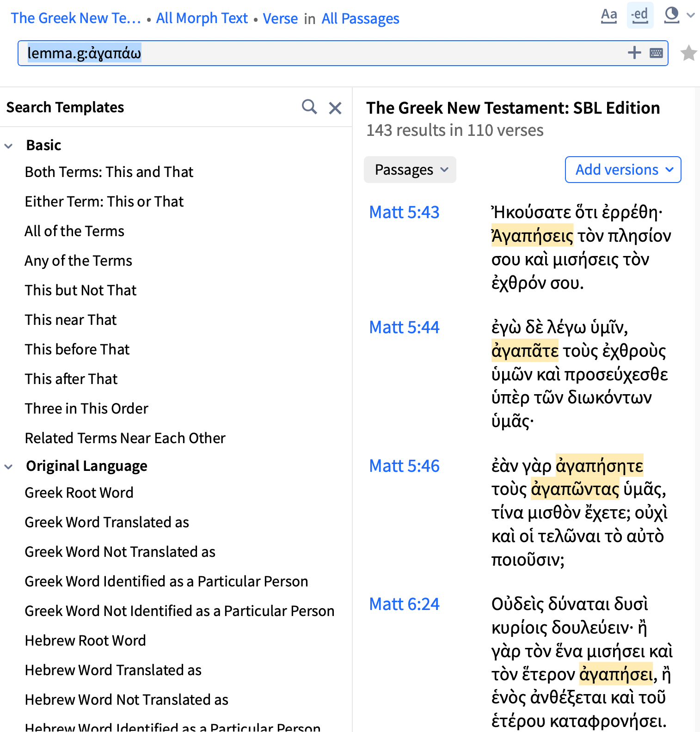Select Both Terms: This and That template

click(x=109, y=172)
